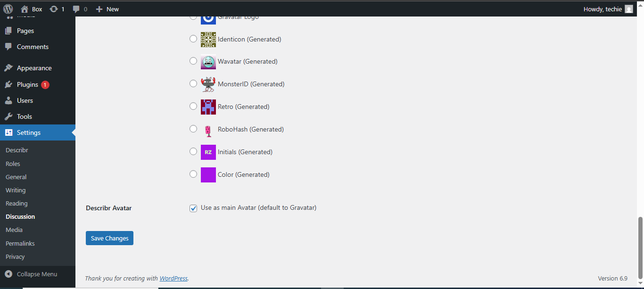Image resolution: width=644 pixels, height=289 pixels.
Task: Click the user avatar beside Howdy, techie
Action: point(628,9)
